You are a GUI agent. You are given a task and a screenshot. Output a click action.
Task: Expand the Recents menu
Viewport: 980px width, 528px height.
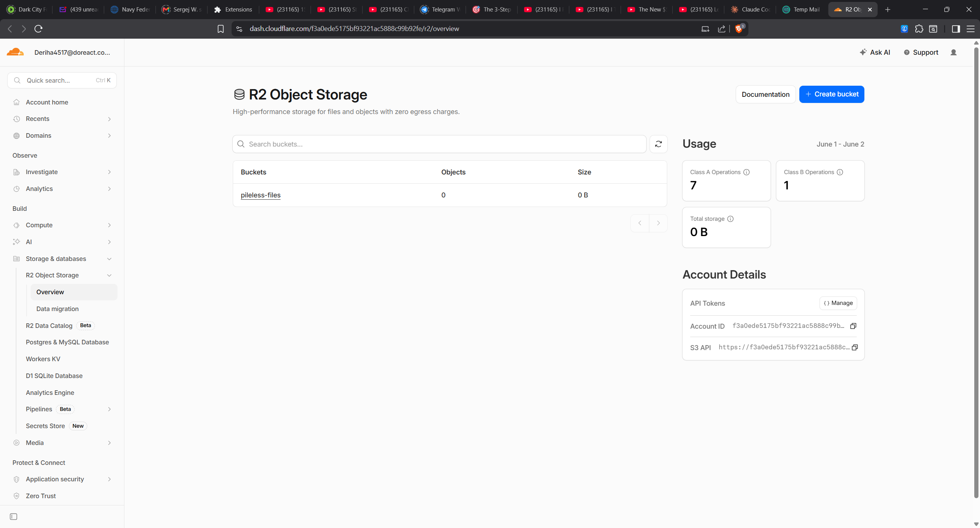click(x=62, y=119)
